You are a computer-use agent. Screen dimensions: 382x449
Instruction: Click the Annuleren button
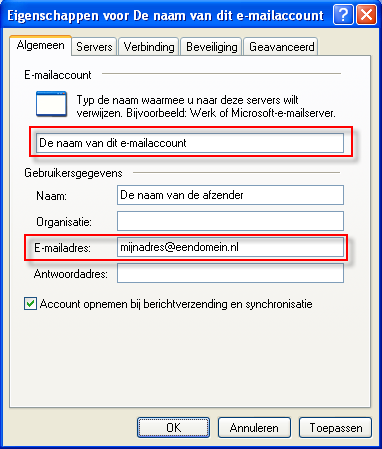point(254,428)
